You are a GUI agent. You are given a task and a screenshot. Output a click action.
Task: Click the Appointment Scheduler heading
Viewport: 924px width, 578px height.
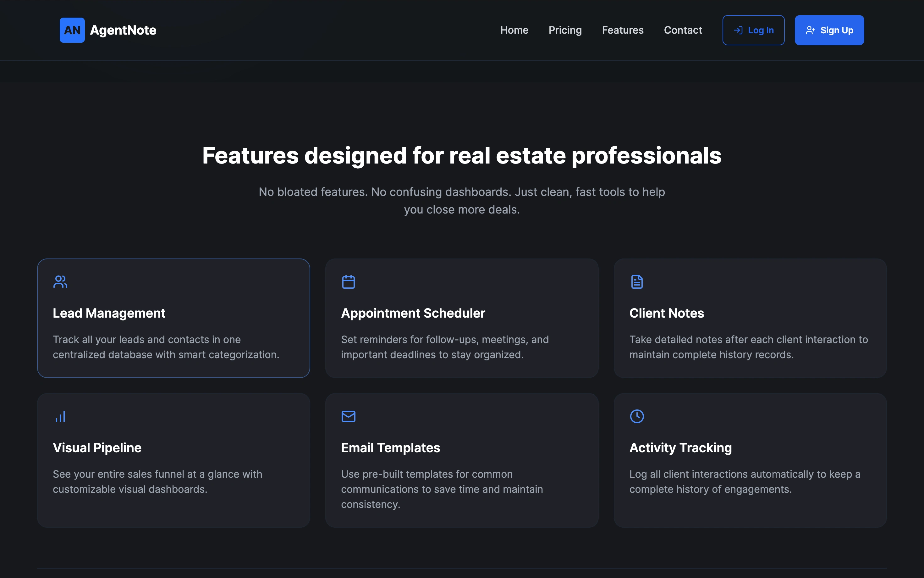point(413,313)
